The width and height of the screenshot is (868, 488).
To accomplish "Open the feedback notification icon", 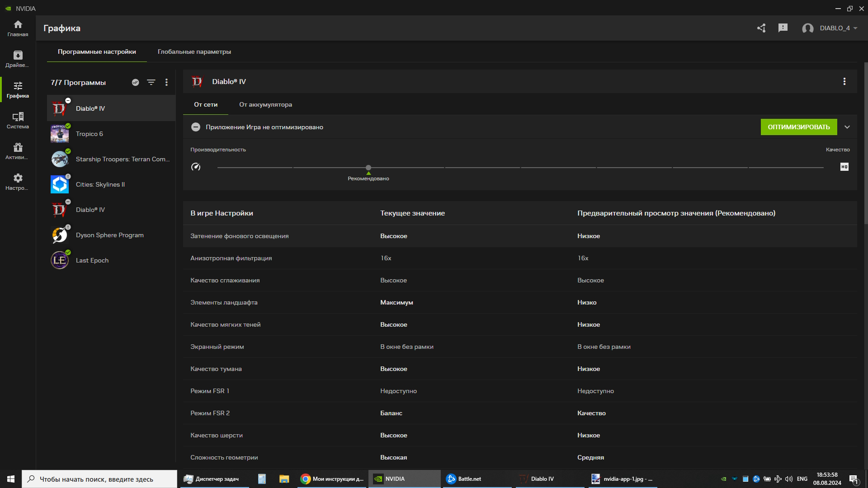I will [x=783, y=28].
